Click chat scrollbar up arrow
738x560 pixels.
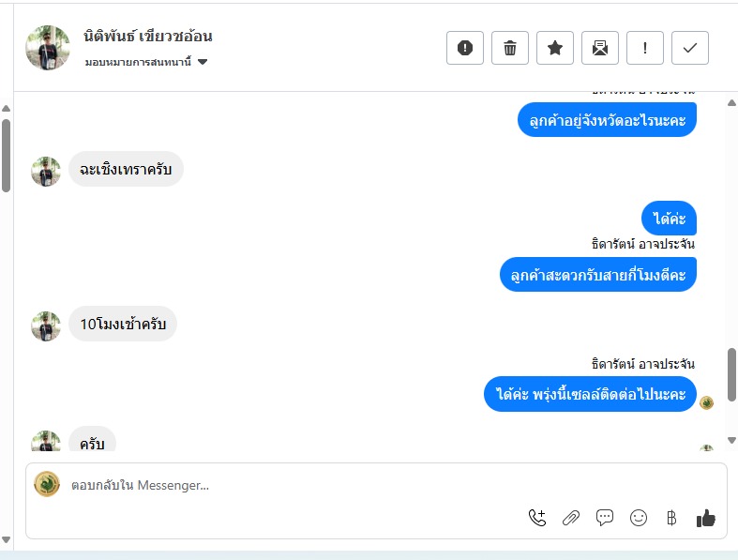pos(731,102)
